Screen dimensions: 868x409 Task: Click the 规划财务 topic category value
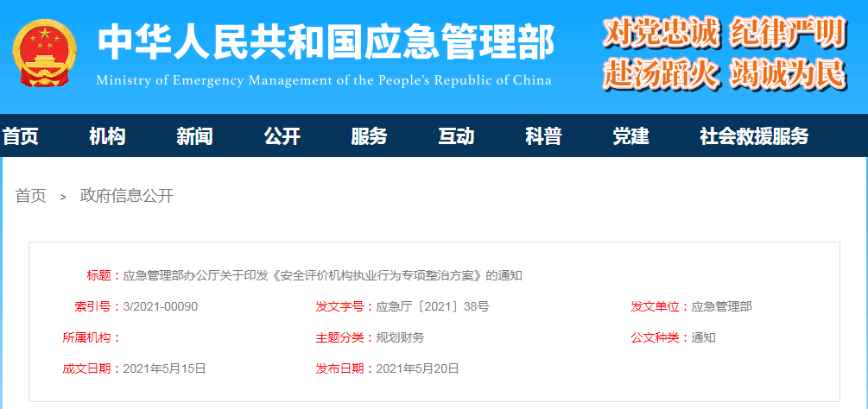point(400,337)
